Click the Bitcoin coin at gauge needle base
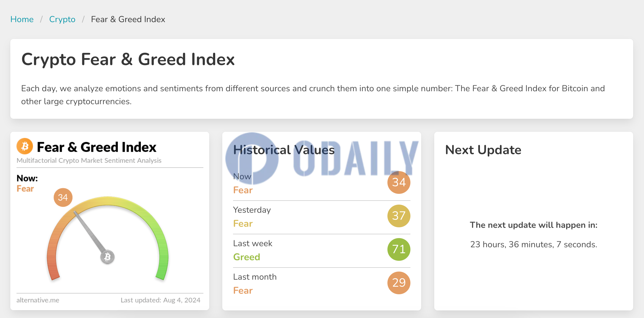The width and height of the screenshot is (644, 318). [x=107, y=257]
